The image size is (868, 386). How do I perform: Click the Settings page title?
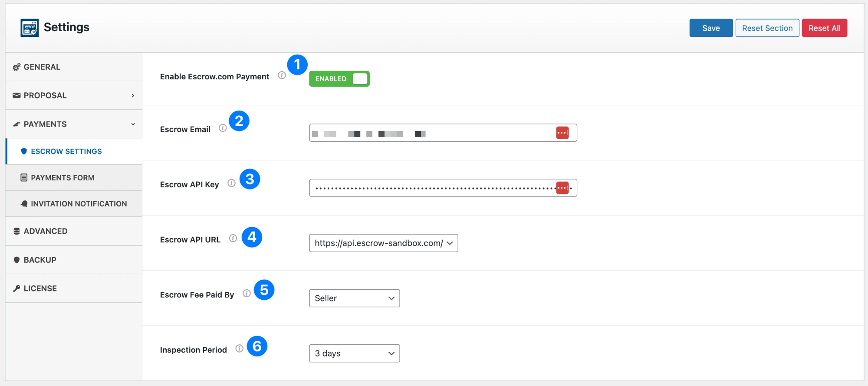point(66,27)
